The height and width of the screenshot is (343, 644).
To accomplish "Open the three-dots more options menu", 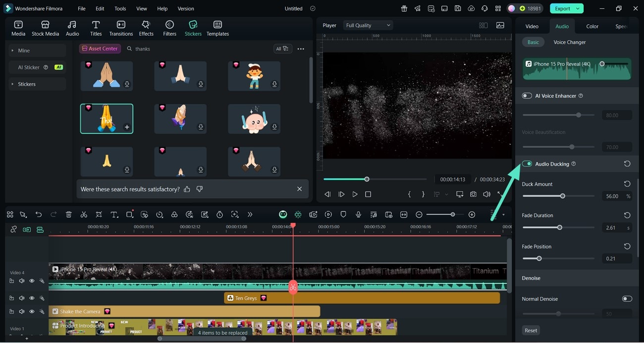I will (x=301, y=49).
